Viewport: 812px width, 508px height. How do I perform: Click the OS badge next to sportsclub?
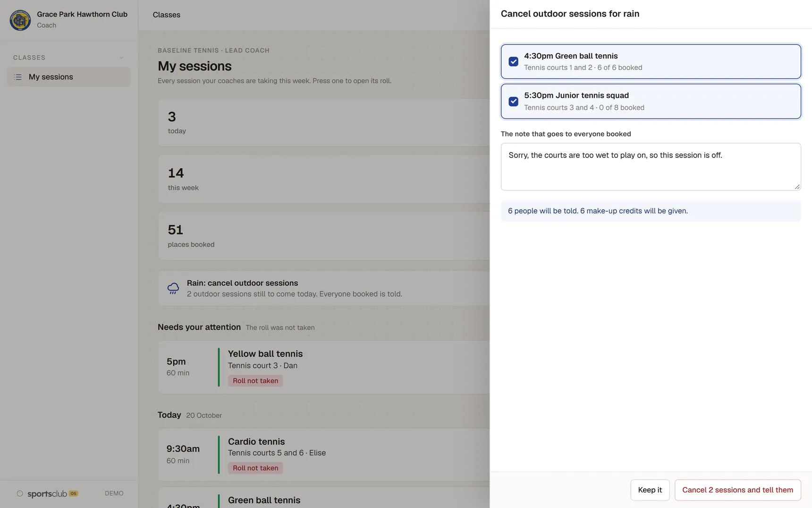(x=73, y=493)
